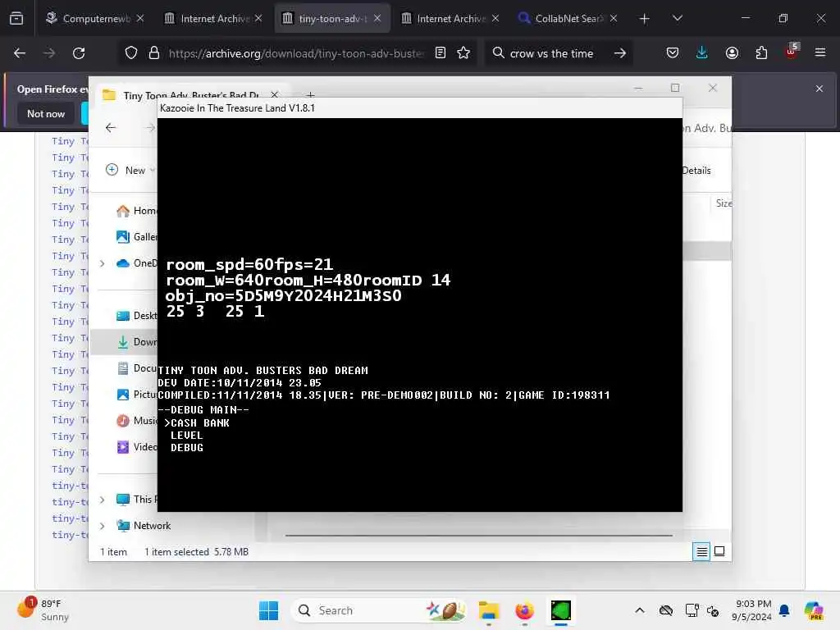Image resolution: width=840 pixels, height=630 pixels.
Task: Open Firefox tracking protection shield
Action: pyautogui.click(x=131, y=53)
